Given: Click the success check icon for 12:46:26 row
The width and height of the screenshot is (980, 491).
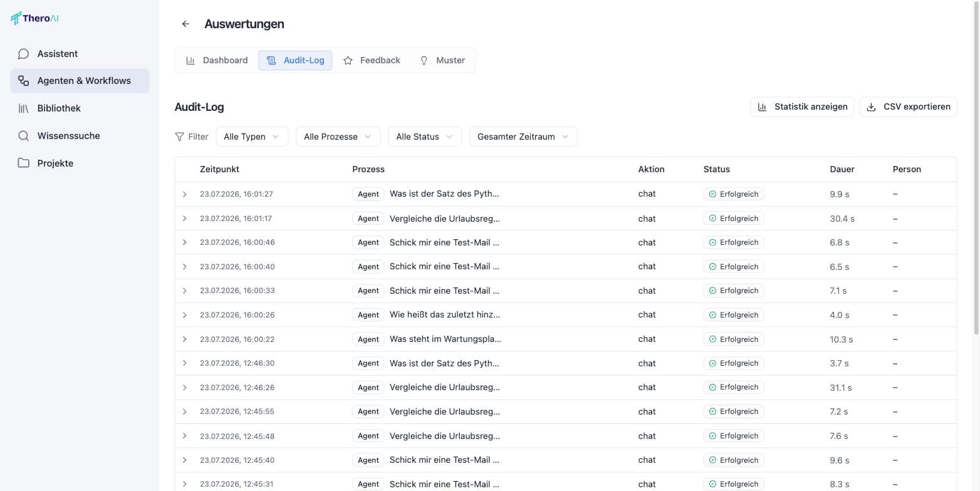Looking at the screenshot, I should (x=712, y=388).
